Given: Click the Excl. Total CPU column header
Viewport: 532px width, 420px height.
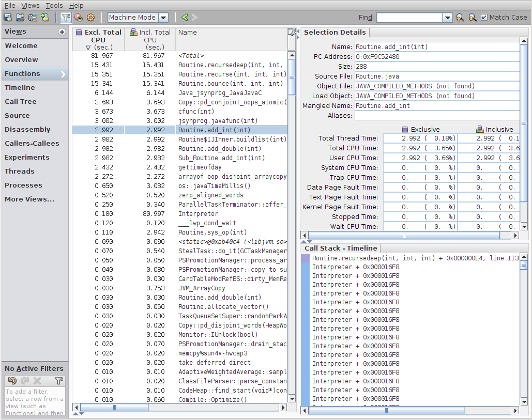Looking at the screenshot, I should coord(98,40).
